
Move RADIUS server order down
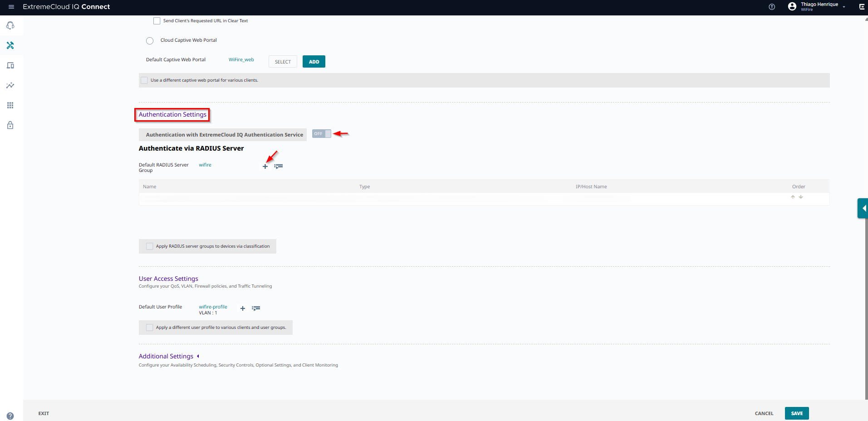point(801,197)
